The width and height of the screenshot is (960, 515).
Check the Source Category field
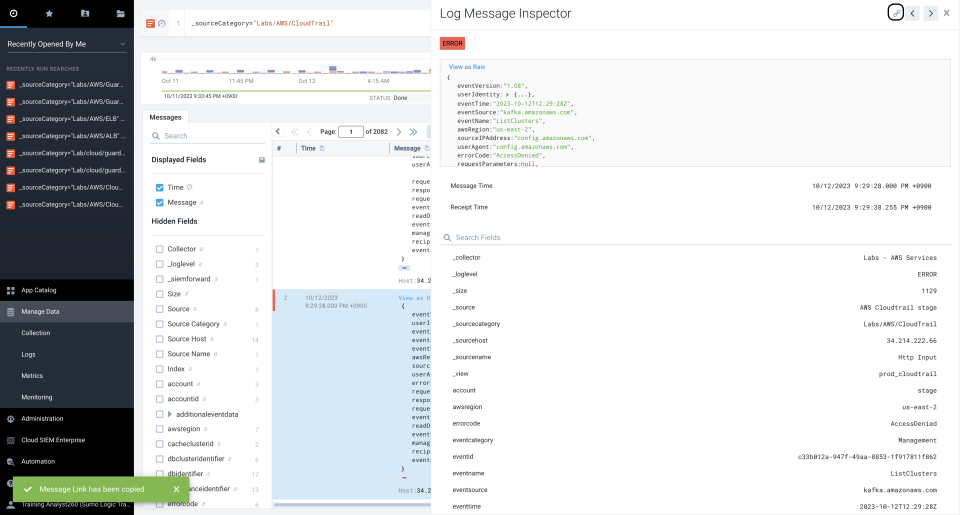pos(160,324)
